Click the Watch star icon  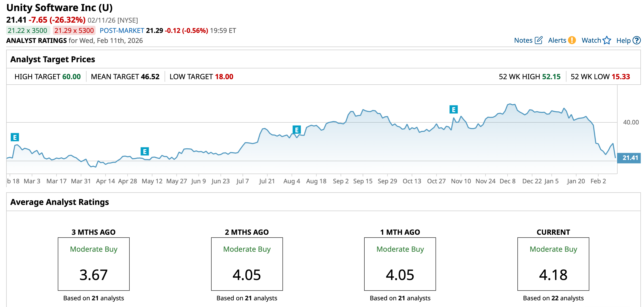(x=607, y=40)
